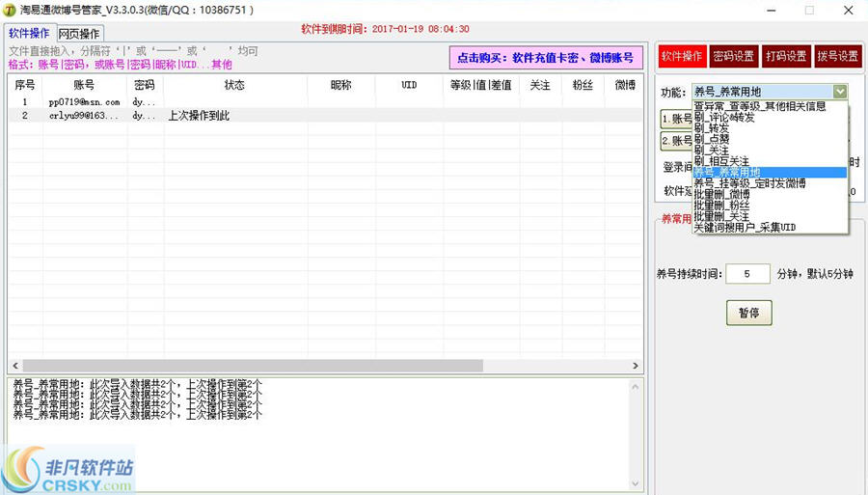Minimize the 淘易通微博号管家 window

(x=772, y=10)
